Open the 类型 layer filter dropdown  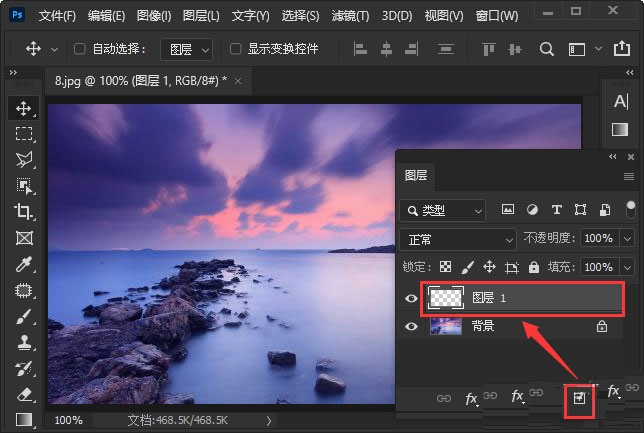(442, 210)
